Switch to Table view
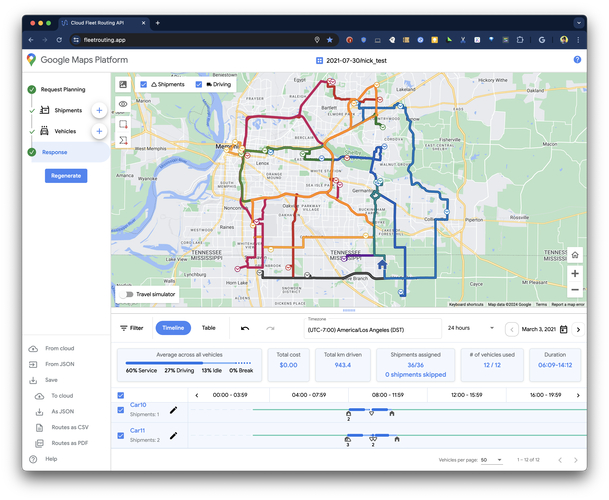The height and width of the screenshot is (500, 609). click(209, 328)
